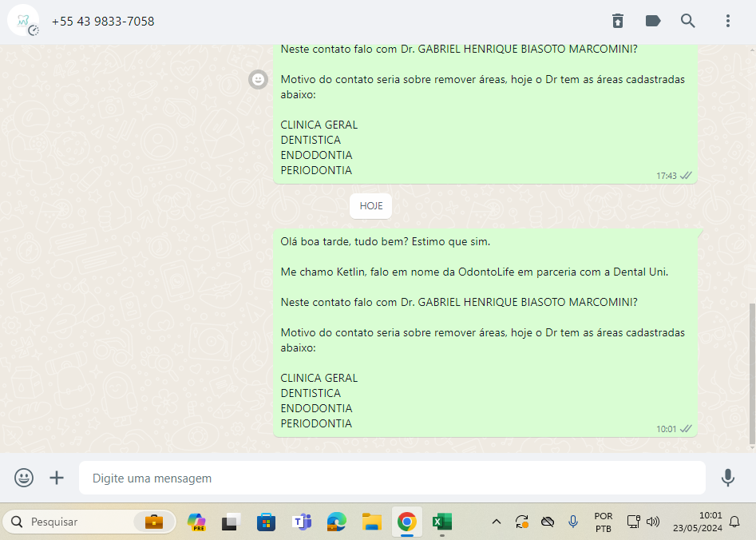Open Microsoft Teams from the taskbar
Screen dimensions: 756x540
(302, 522)
